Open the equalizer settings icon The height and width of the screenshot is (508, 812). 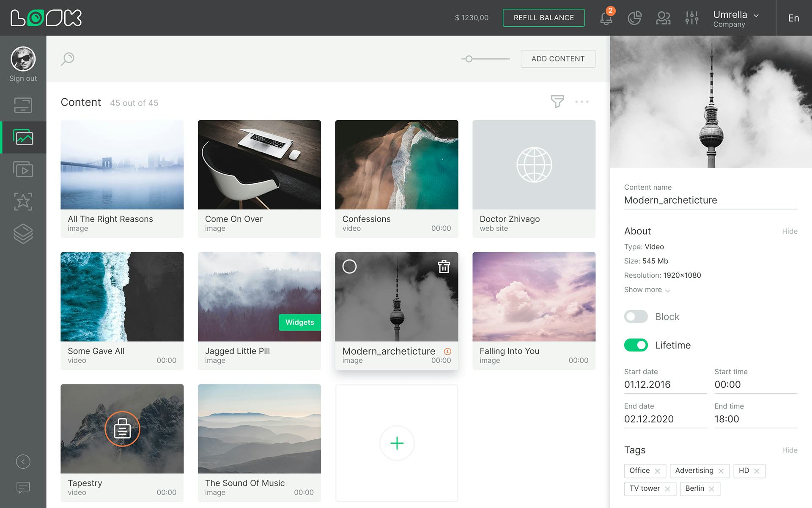tap(691, 18)
